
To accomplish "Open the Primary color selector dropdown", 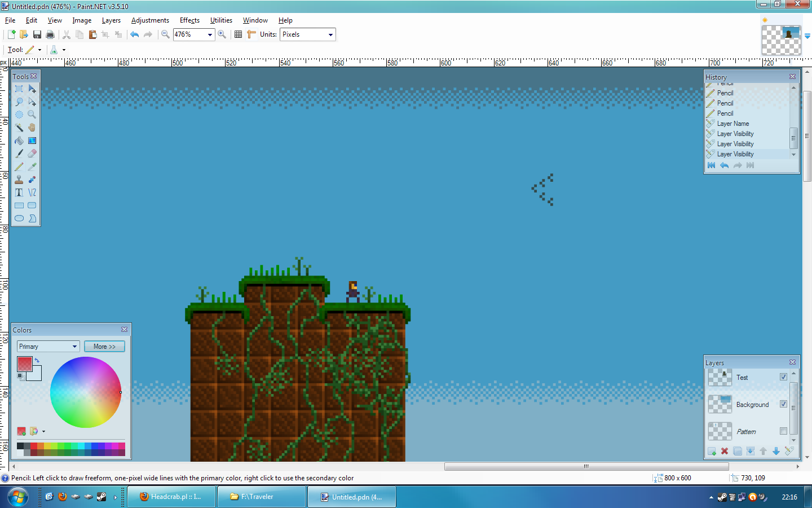I will 74,347.
